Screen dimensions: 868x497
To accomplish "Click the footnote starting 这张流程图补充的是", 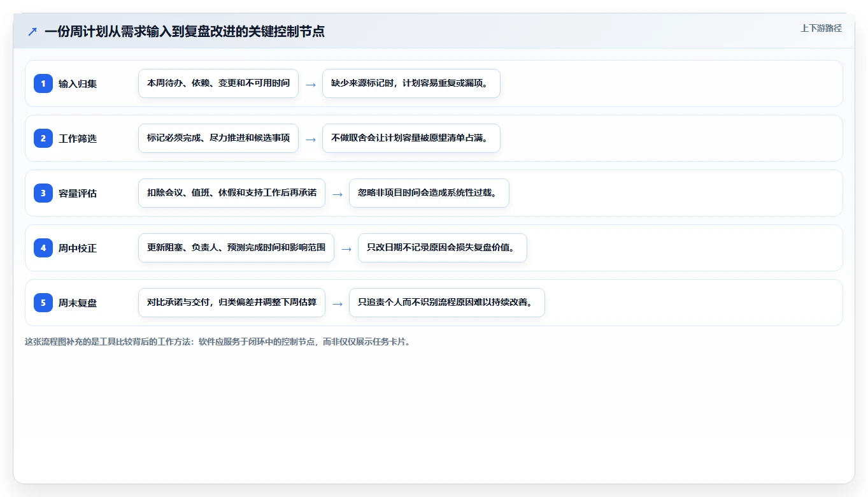I will tap(218, 342).
